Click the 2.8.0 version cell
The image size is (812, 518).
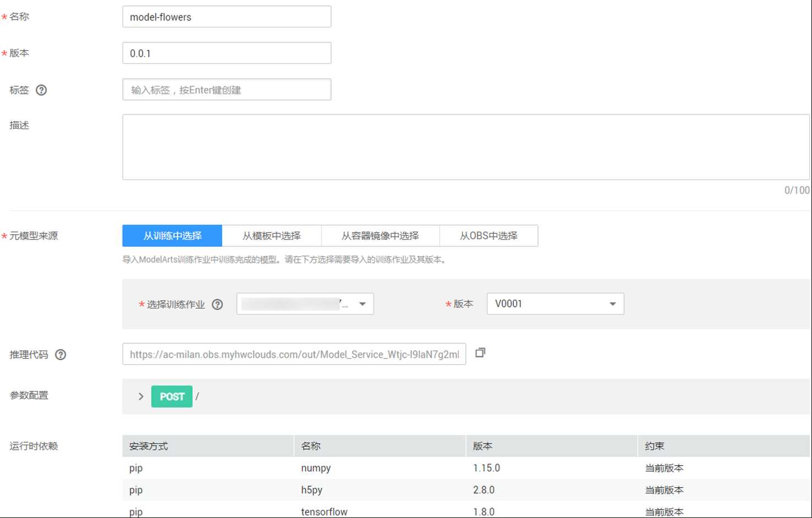click(x=484, y=490)
